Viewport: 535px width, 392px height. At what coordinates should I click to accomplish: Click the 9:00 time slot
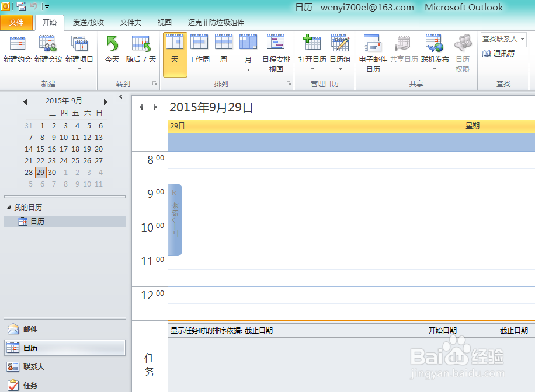(352, 194)
